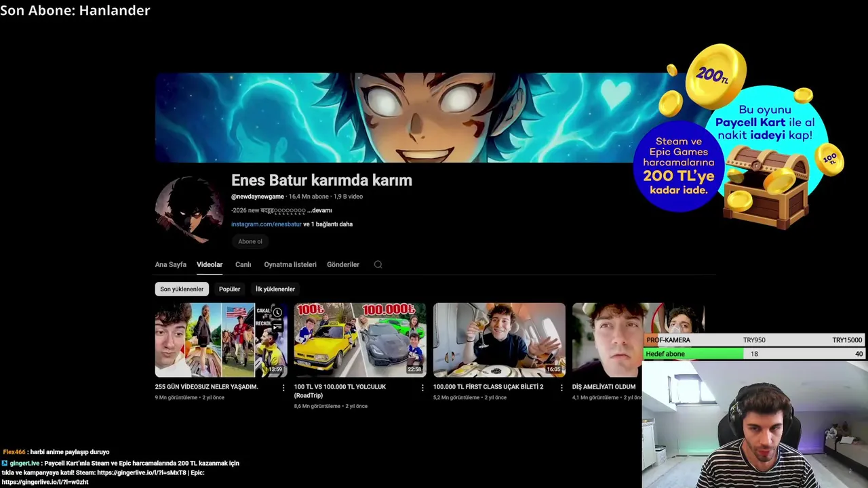Open the instagram.com/enesbatur link

click(267, 224)
